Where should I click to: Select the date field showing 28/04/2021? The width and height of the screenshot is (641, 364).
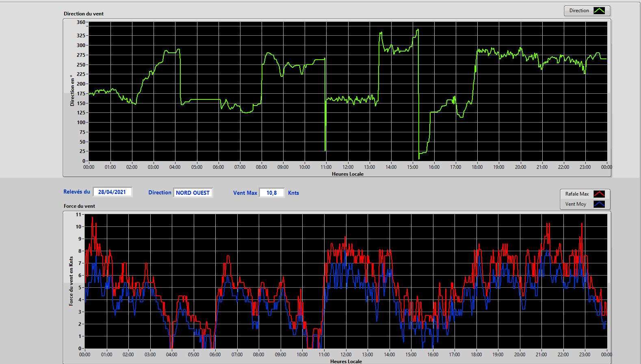tap(112, 192)
